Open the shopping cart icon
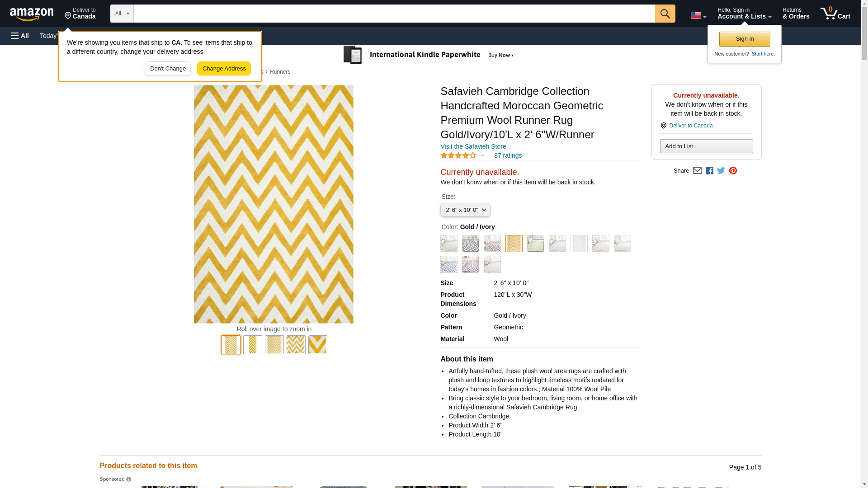The height and width of the screenshot is (488, 868). coord(835,14)
